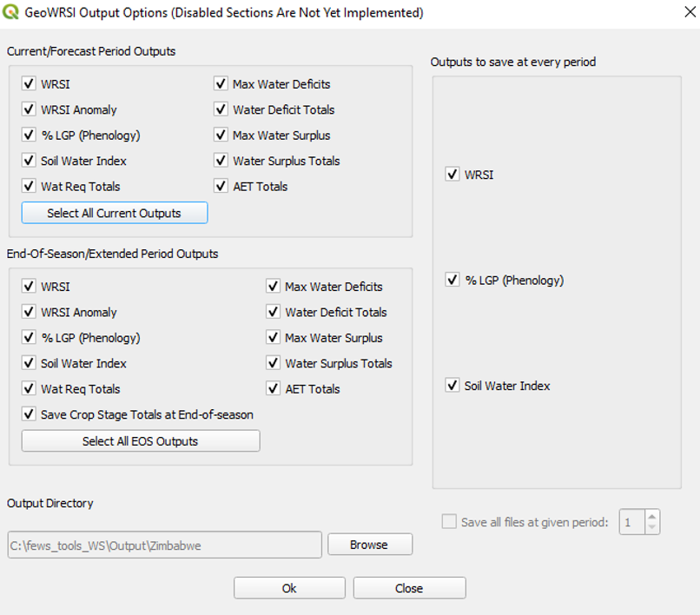The height and width of the screenshot is (615, 700).
Task: Toggle Water Surplus Totals in End-Of-Season section
Action: coord(274,363)
